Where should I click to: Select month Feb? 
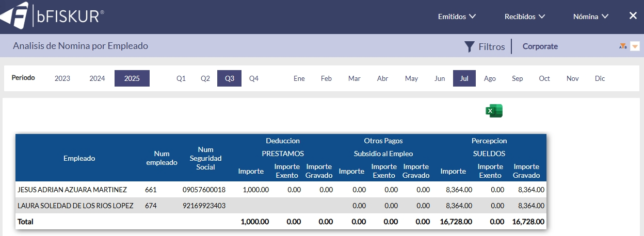pos(326,78)
